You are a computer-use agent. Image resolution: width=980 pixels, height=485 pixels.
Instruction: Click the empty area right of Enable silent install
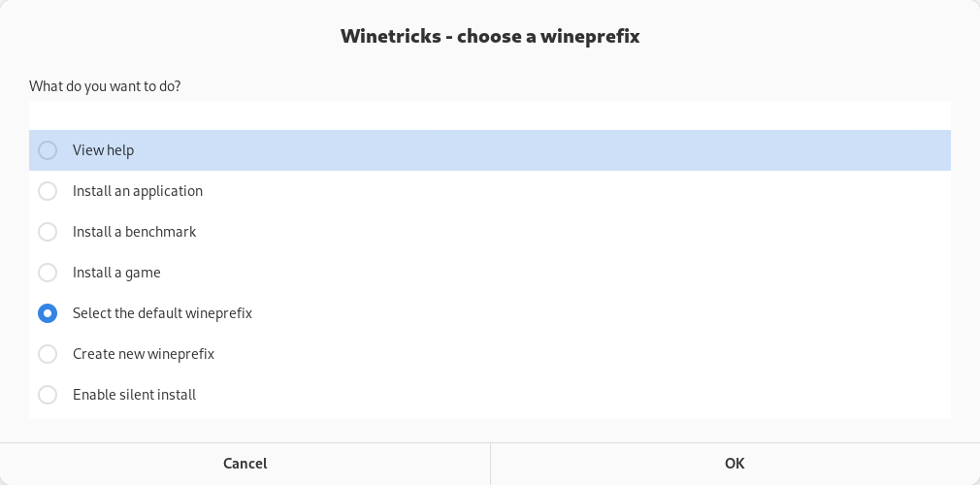582,395
